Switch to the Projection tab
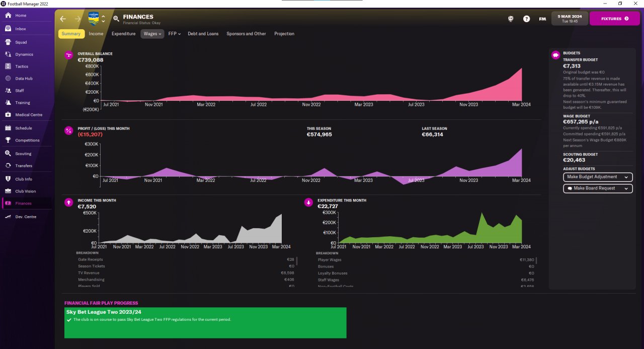The width and height of the screenshot is (644, 349). click(284, 34)
